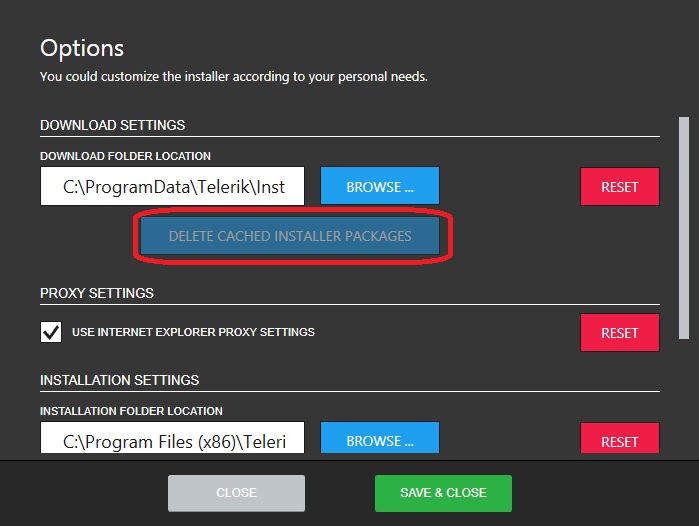
Task: Browse for an installation folder location
Action: point(379,441)
